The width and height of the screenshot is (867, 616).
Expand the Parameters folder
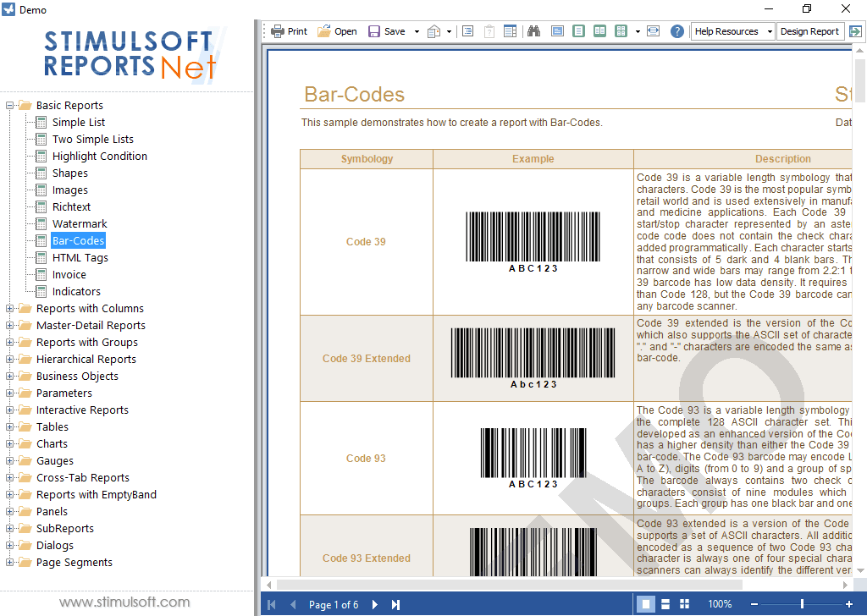(x=9, y=393)
